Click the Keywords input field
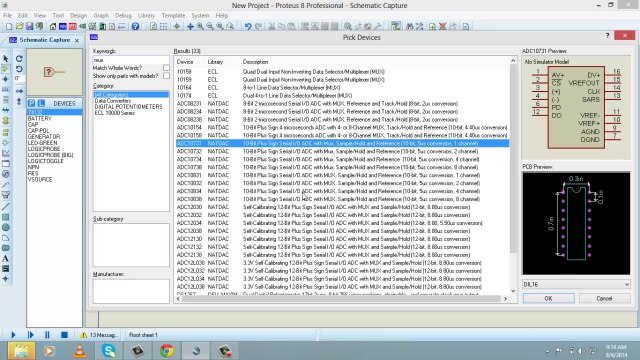This screenshot has width=640, height=360. click(131, 60)
